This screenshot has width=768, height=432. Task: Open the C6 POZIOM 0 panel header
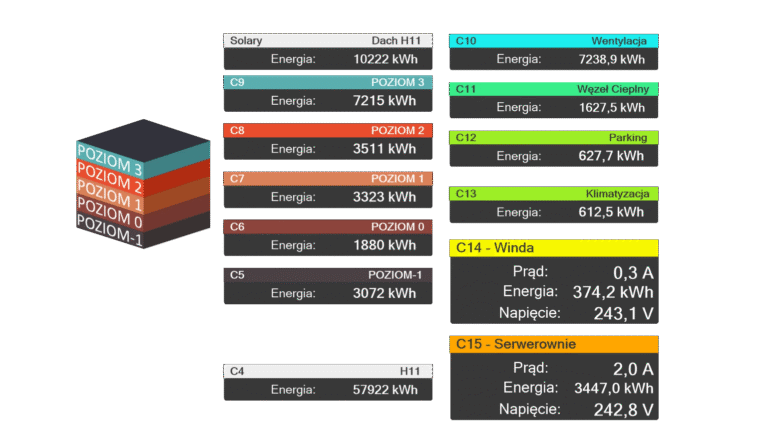pyautogui.click(x=328, y=226)
